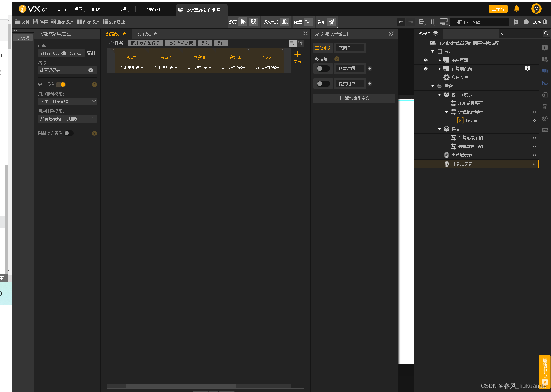The image size is (551, 392).
Task: Click the 复制 button next to dbId
Action: click(91, 53)
